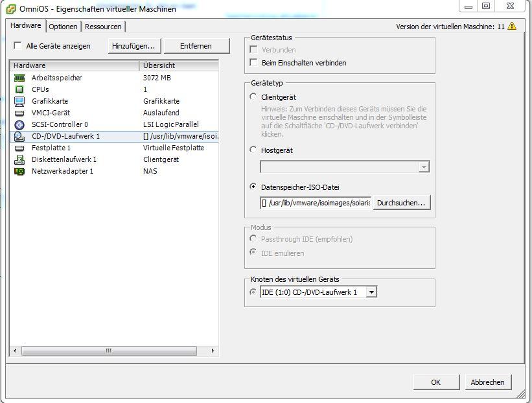Screen dimensions: 532x403
Task: Click the hardware list scroll-right arrow
Action: [x=213, y=351]
